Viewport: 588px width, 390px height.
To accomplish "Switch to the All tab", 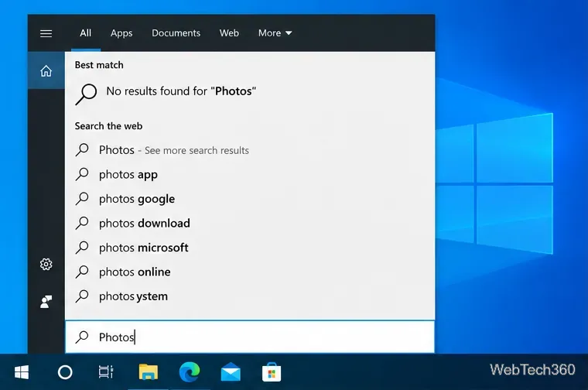I will pos(86,33).
